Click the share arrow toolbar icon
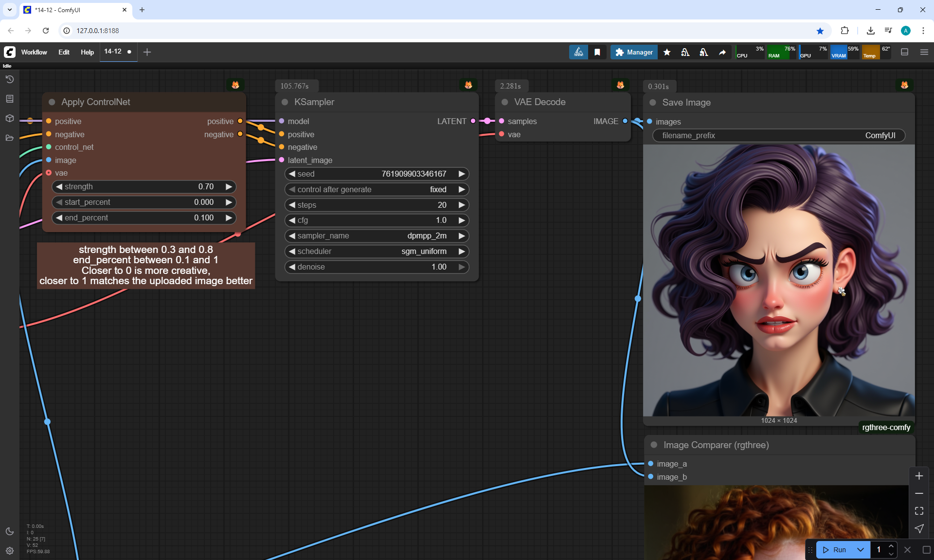 (722, 52)
